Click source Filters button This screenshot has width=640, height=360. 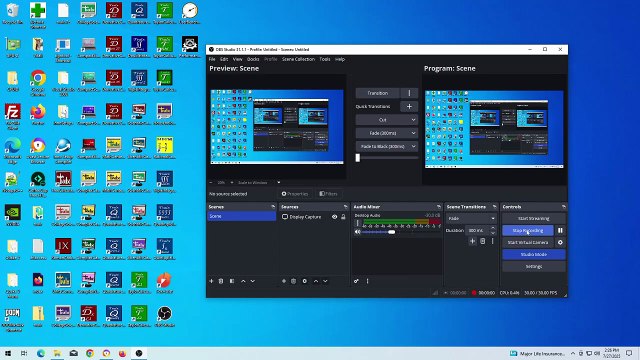(x=328, y=194)
